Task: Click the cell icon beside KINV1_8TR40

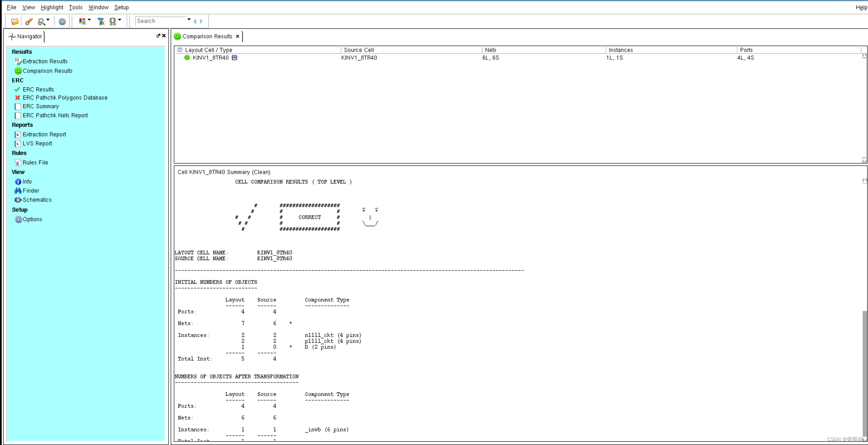Action: point(234,58)
